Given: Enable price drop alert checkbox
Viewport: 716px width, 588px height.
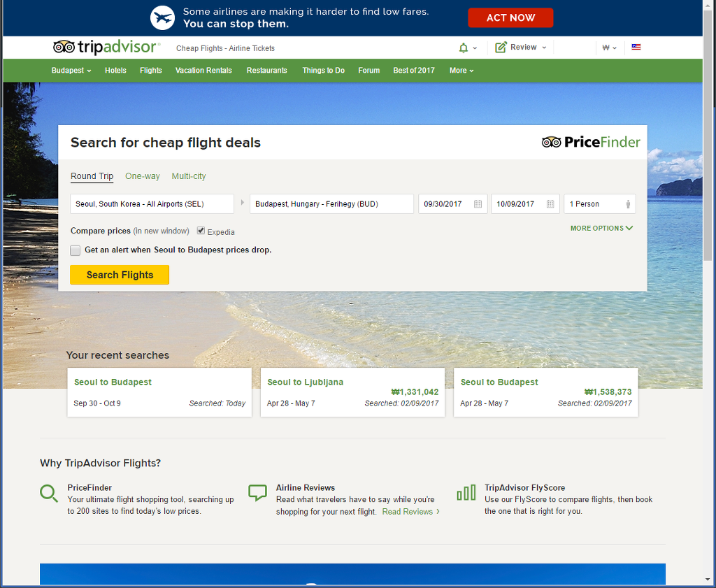Looking at the screenshot, I should 76,250.
